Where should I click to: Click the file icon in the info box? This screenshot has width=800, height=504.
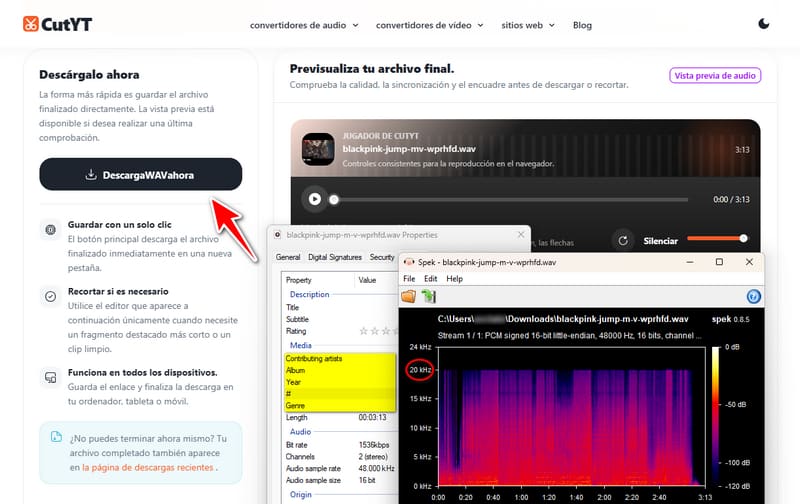click(x=56, y=437)
